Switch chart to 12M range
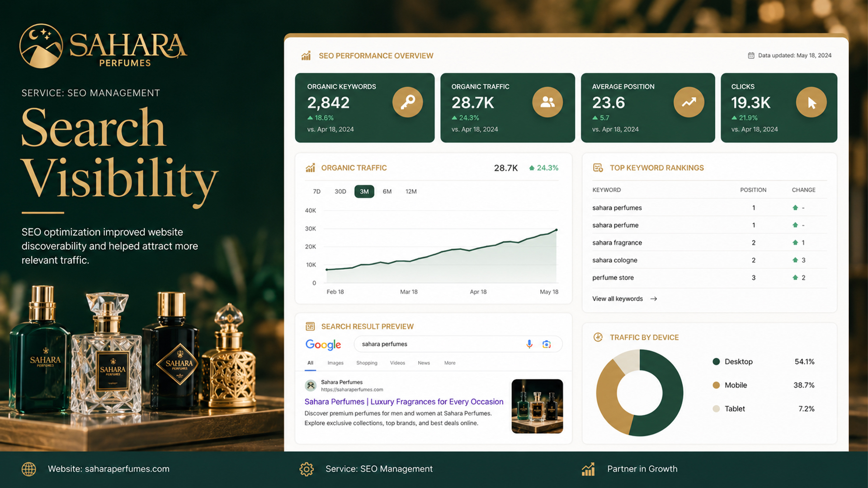868x488 pixels. coord(411,192)
